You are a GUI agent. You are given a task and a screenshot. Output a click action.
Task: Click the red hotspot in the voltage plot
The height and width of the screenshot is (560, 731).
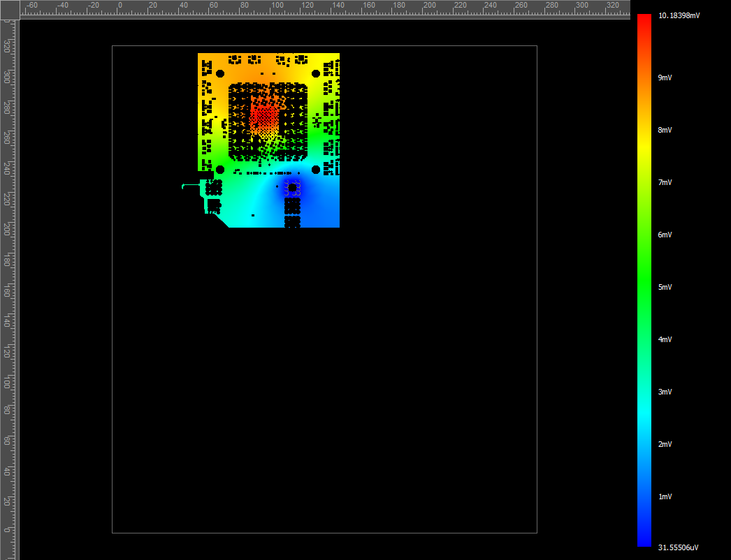[264, 117]
